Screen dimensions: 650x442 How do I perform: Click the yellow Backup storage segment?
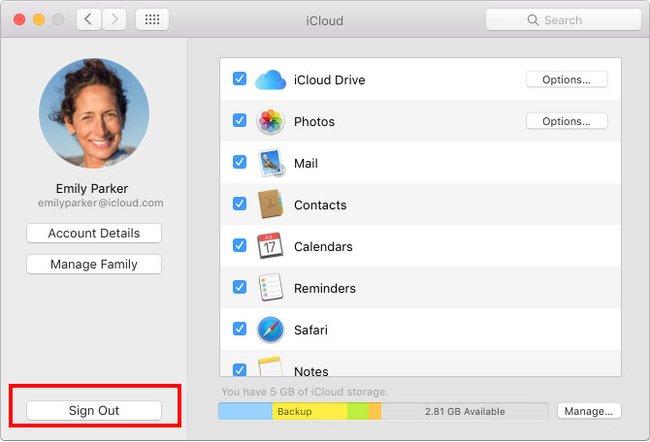[x=310, y=411]
